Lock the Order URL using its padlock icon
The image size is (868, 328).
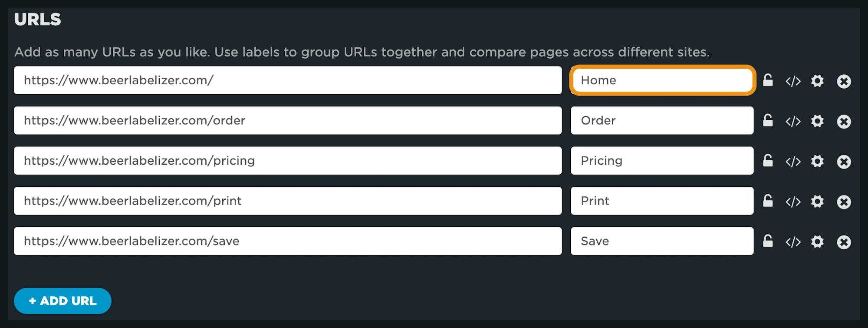(x=768, y=121)
